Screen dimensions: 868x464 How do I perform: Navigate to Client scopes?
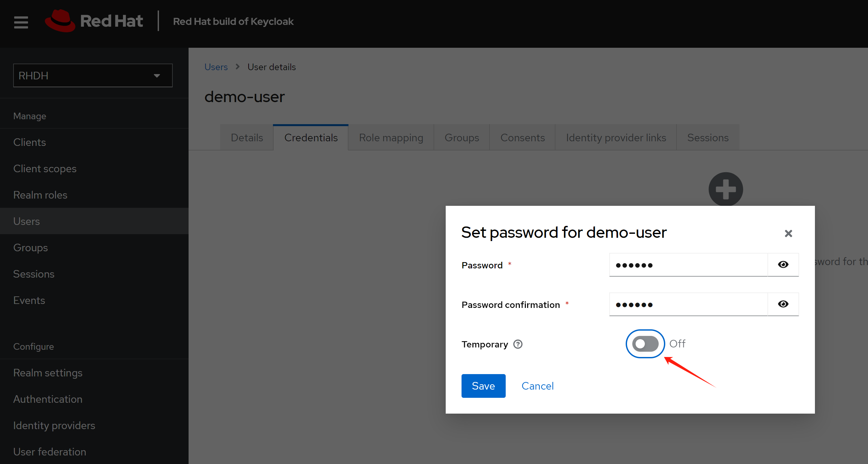[45, 169]
